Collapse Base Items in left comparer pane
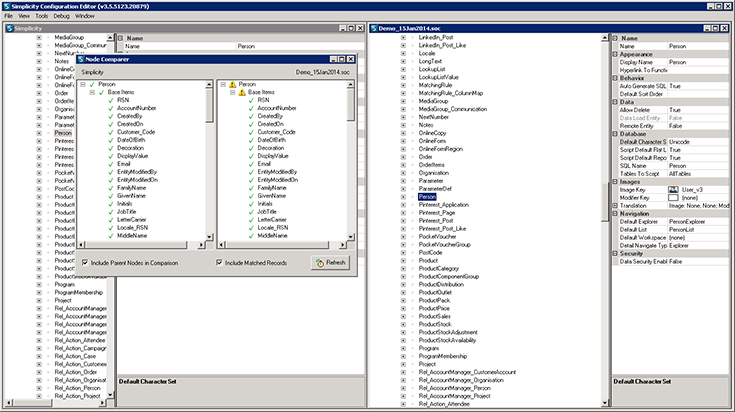Screen dimensions: 735x412 [92, 92]
